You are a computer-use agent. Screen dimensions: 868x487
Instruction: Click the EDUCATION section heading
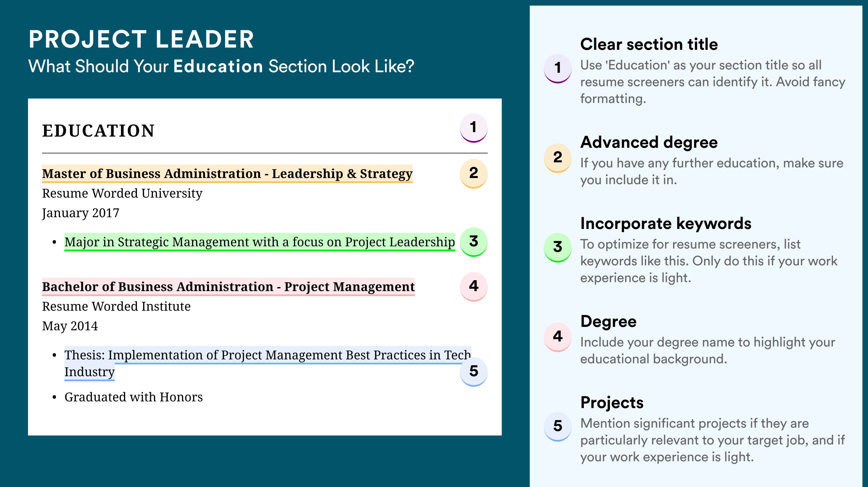(x=98, y=131)
